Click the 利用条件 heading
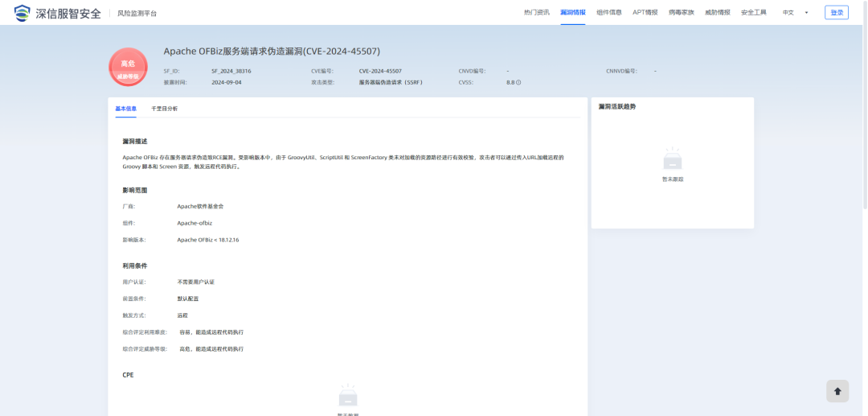This screenshot has height=416, width=868. coord(135,266)
